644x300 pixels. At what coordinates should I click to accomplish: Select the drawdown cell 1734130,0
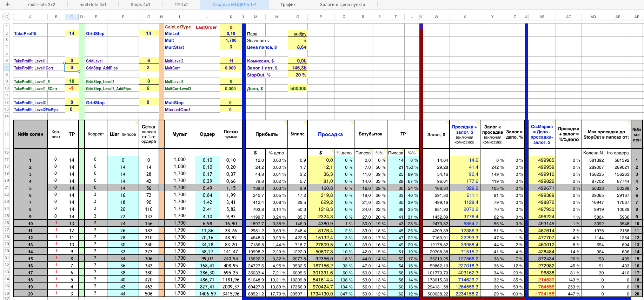(x=321, y=294)
